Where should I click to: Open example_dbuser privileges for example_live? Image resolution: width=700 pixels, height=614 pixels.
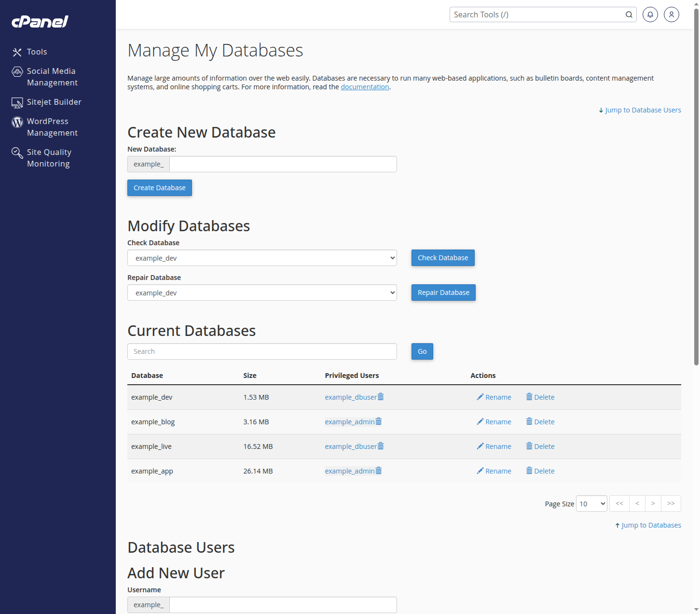tap(351, 447)
